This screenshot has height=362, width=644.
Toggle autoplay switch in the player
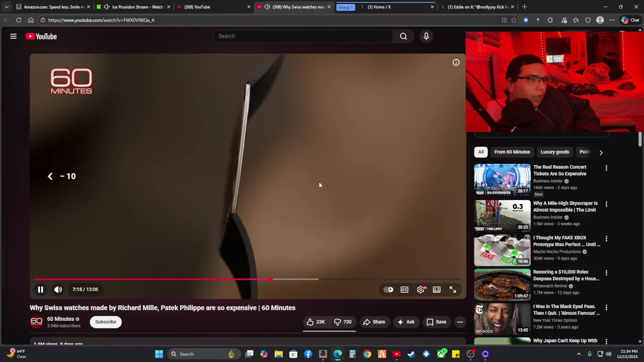click(388, 290)
